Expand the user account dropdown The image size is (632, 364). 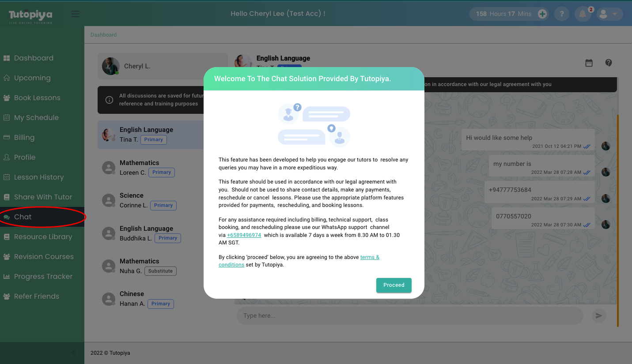click(609, 14)
